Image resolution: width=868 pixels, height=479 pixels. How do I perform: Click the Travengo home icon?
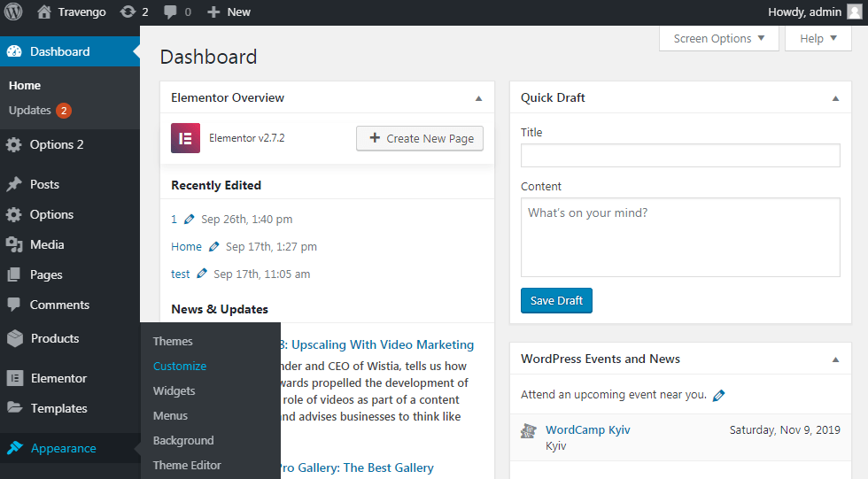(44, 12)
